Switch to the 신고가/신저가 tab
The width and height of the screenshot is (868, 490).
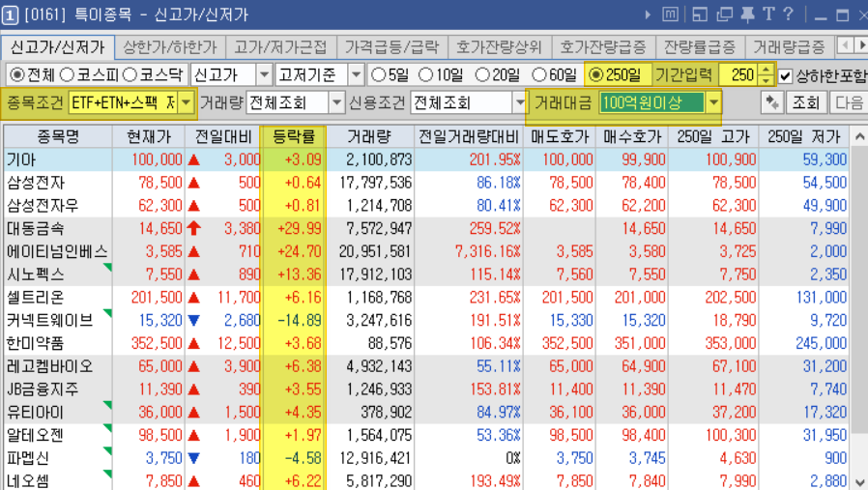[x=58, y=47]
